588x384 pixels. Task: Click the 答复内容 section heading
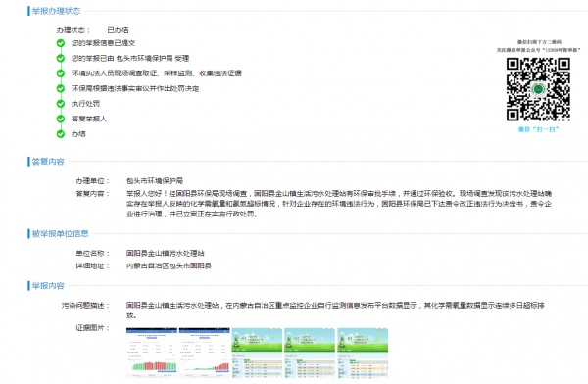48,162
